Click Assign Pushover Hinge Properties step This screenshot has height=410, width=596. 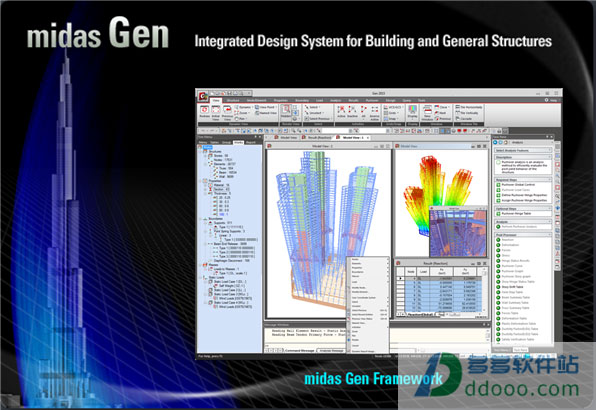coord(522,200)
